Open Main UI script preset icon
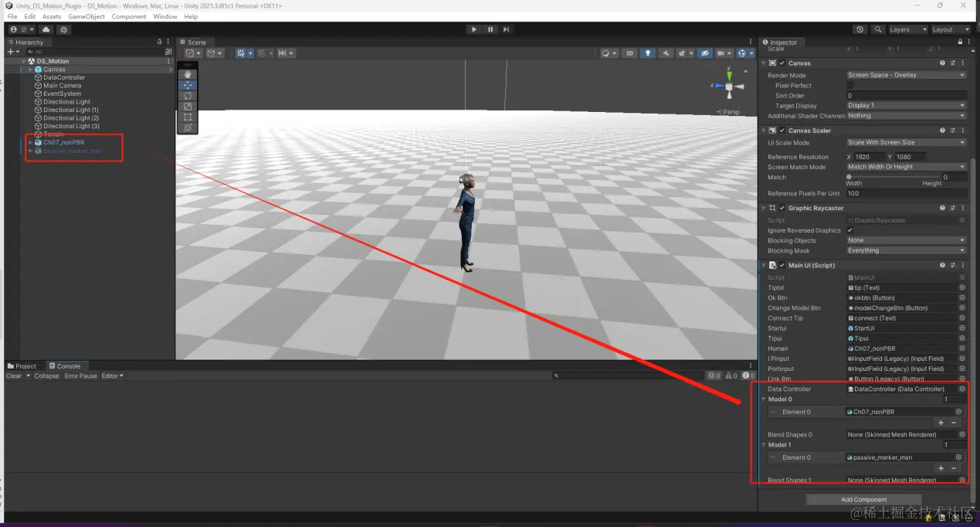This screenshot has width=980, height=527. tap(952, 265)
